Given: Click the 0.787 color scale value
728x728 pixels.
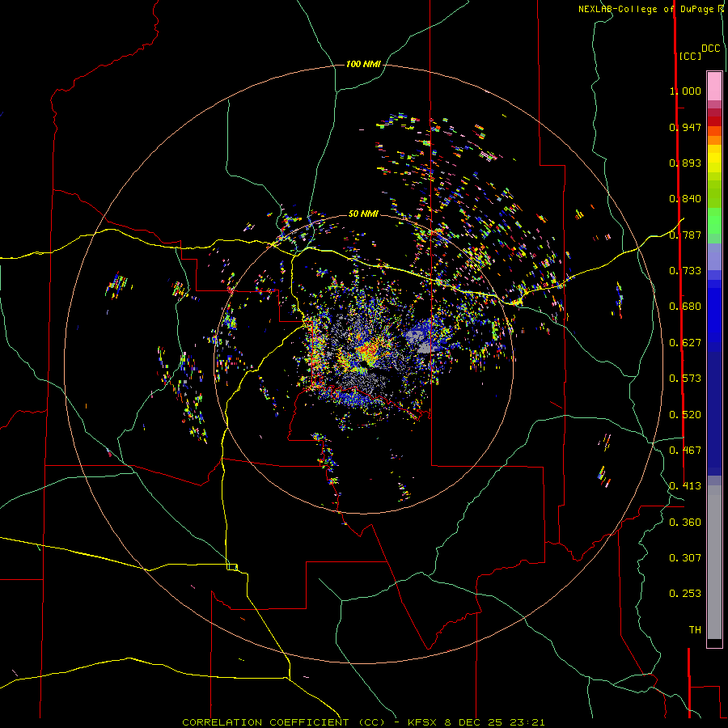Looking at the screenshot, I should [x=685, y=235].
